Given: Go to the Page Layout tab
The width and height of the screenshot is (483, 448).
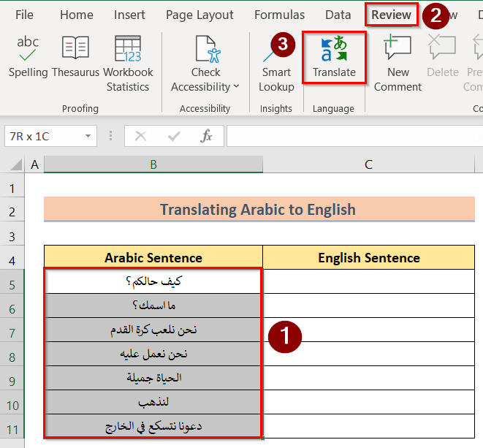Looking at the screenshot, I should pos(199,15).
